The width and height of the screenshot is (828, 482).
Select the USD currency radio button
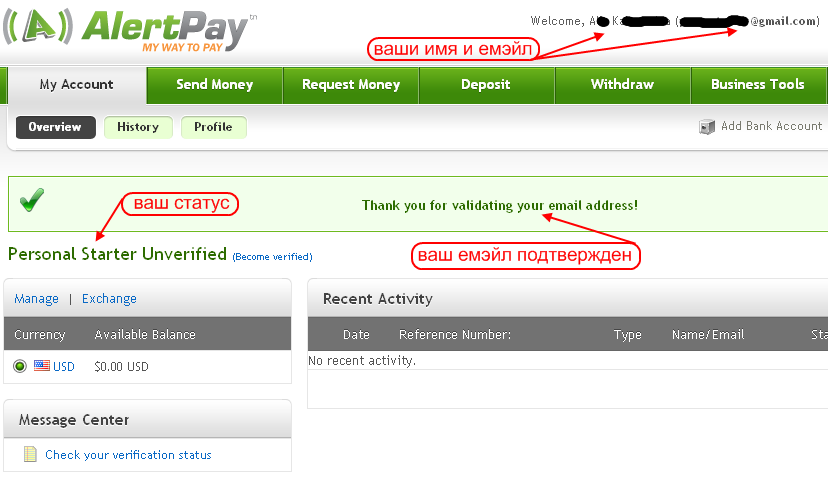[x=20, y=366]
